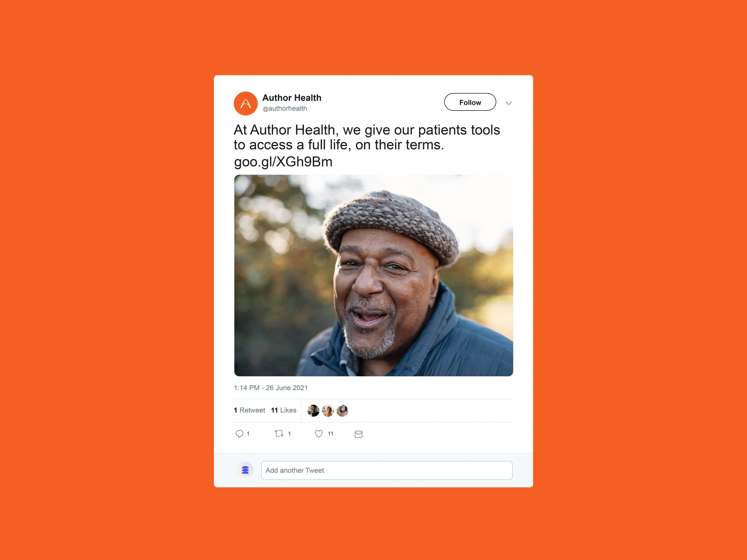Click the Author Health display name

[x=292, y=98]
